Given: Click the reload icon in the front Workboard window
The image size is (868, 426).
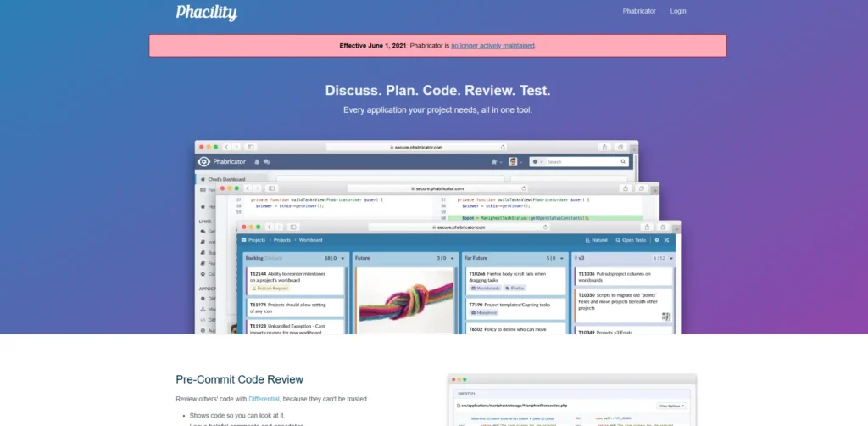Looking at the screenshot, I should [545, 227].
